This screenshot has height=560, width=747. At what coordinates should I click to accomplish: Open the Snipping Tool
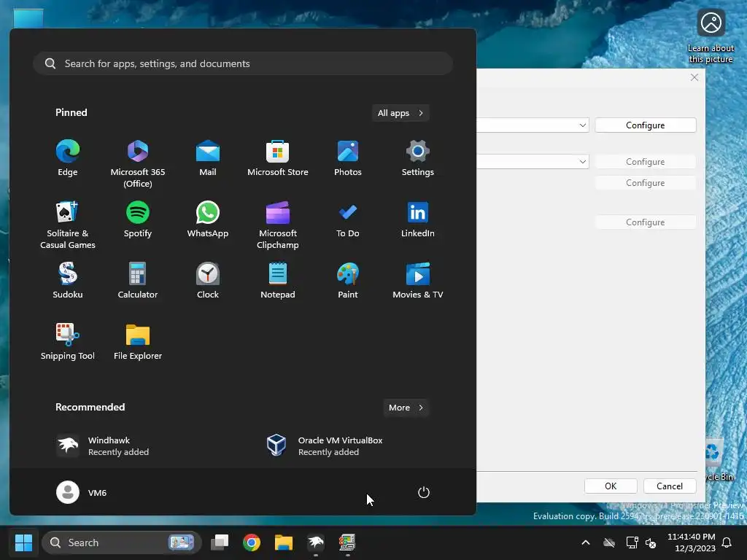68,341
